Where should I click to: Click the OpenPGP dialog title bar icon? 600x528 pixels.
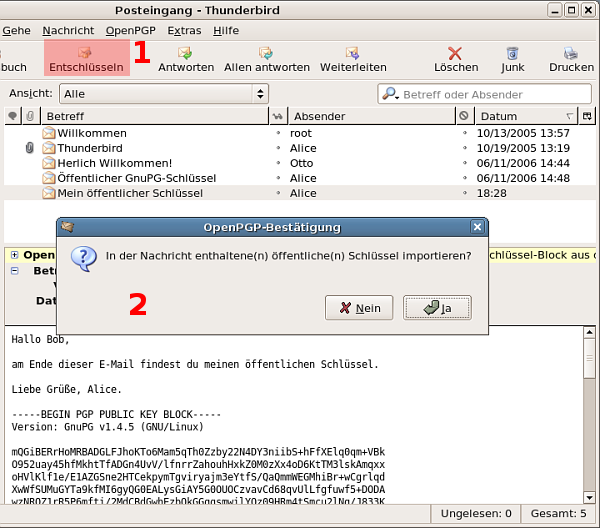point(68,227)
